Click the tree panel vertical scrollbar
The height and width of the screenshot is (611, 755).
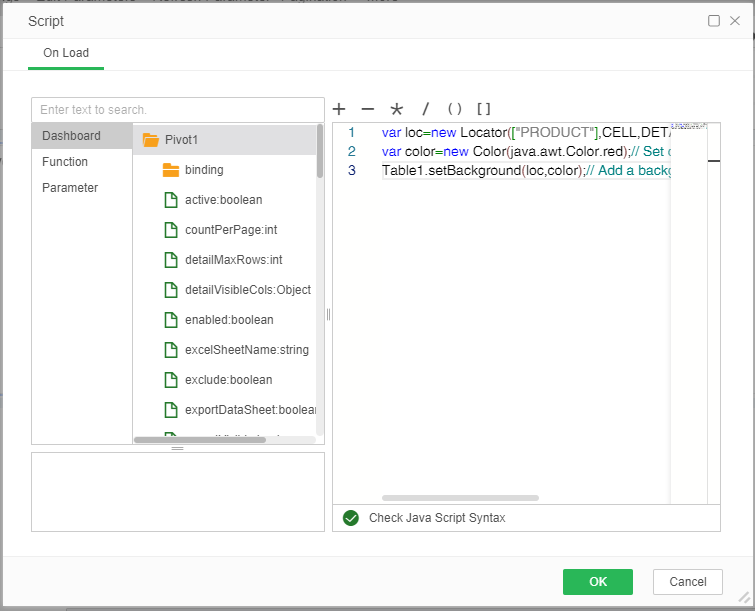pyautogui.click(x=320, y=152)
